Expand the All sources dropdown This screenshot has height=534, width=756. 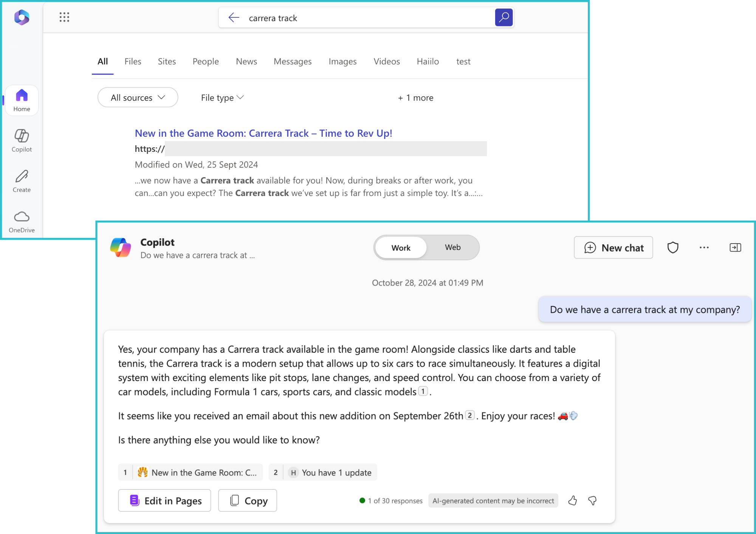tap(138, 97)
